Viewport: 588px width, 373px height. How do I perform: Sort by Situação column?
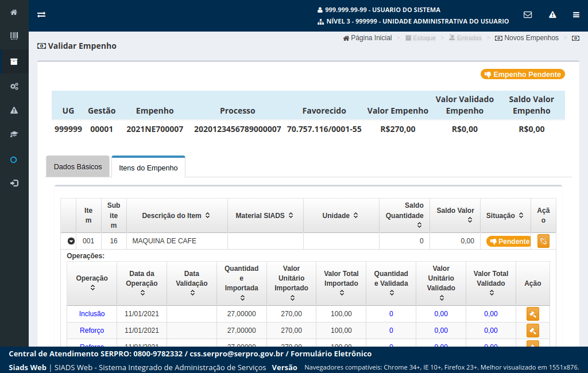pos(521,216)
